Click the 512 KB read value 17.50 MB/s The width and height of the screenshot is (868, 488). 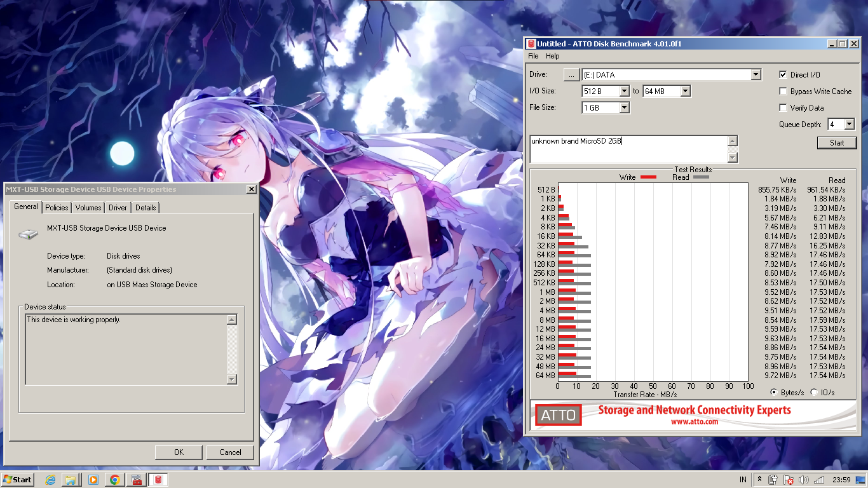(827, 283)
